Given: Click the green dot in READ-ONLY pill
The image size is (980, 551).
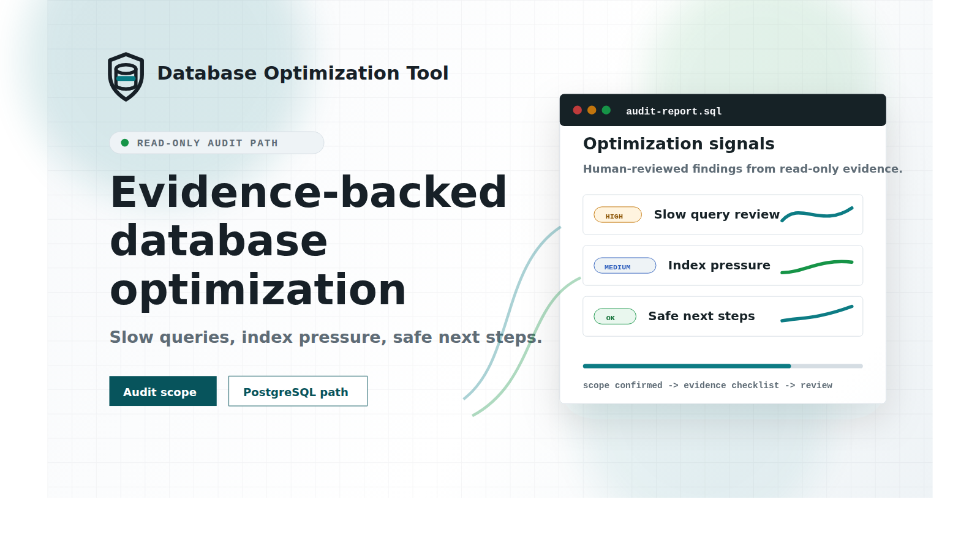Looking at the screenshot, I should click(125, 143).
